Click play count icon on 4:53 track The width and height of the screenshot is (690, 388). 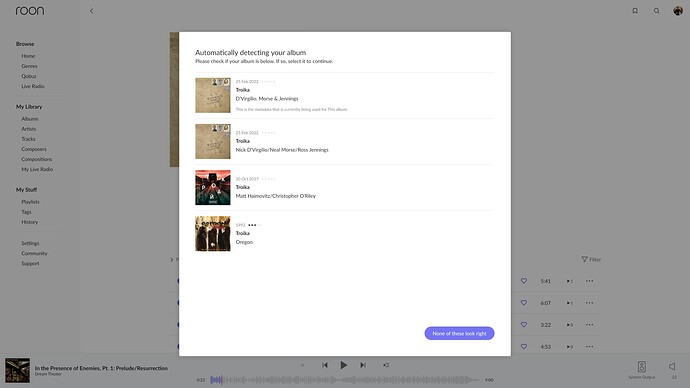click(x=569, y=347)
